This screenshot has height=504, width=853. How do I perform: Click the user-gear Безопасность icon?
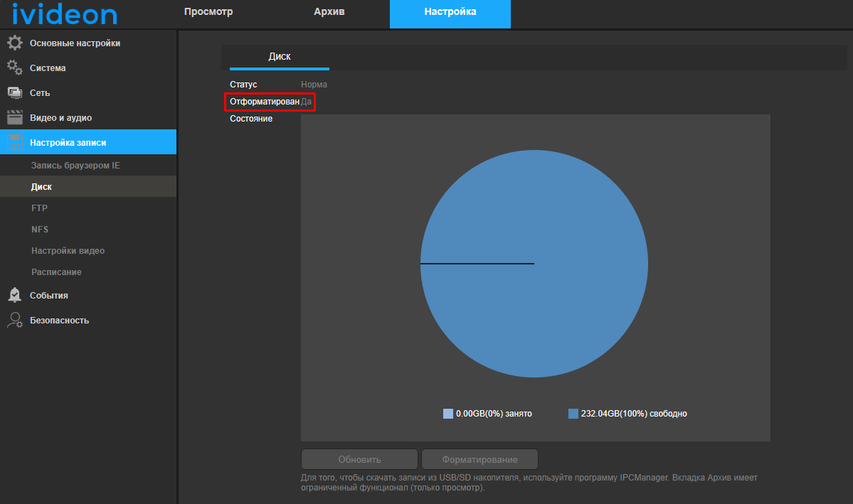click(x=15, y=320)
